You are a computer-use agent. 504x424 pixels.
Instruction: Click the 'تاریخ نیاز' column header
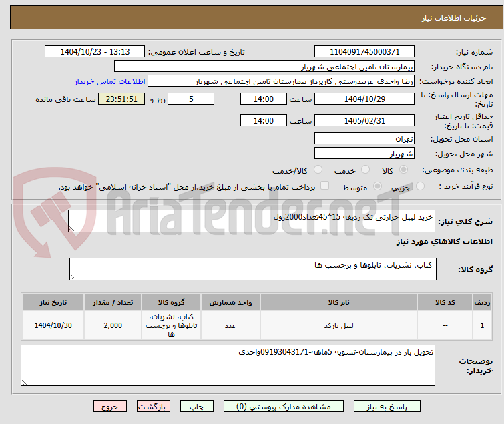(53, 302)
